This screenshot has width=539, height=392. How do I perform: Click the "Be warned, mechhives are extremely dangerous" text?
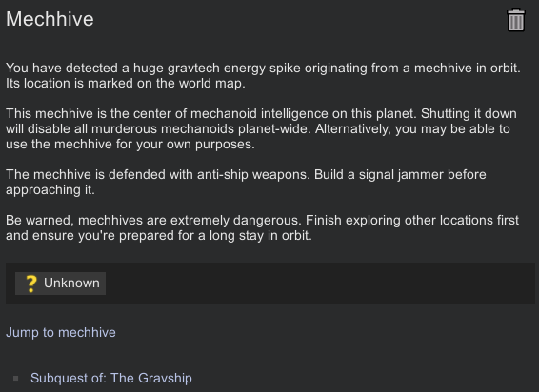(153, 220)
